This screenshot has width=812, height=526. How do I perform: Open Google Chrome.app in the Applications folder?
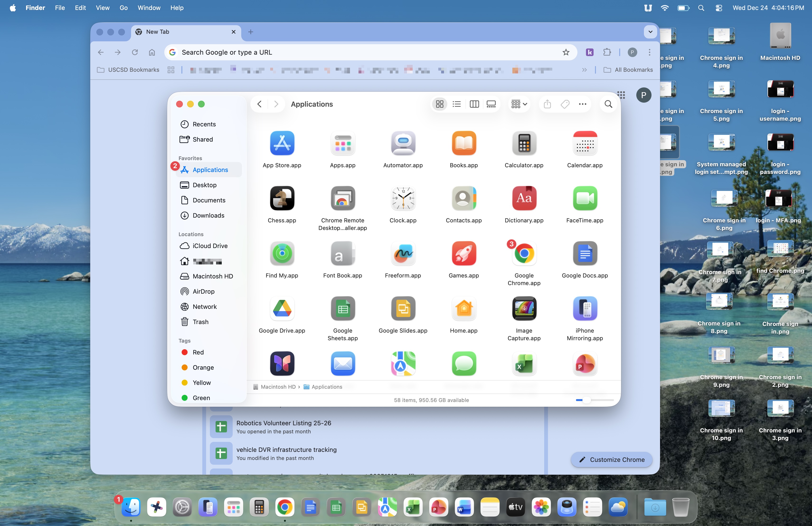click(x=524, y=253)
